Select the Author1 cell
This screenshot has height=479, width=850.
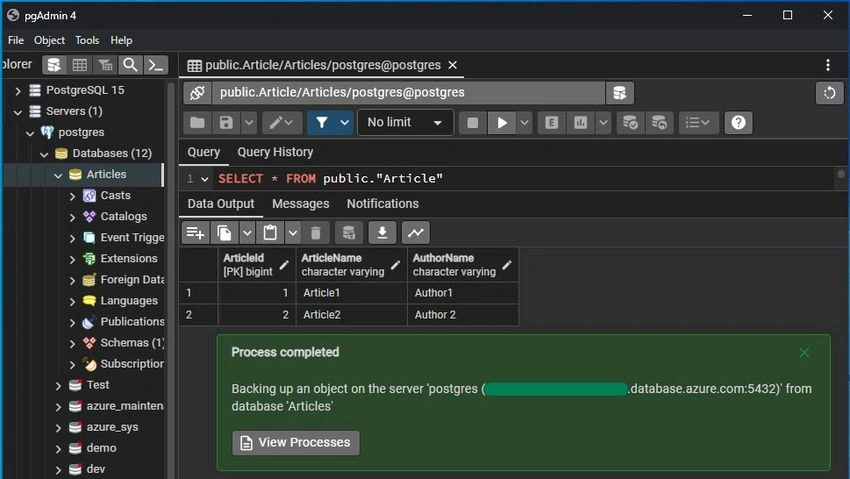463,293
